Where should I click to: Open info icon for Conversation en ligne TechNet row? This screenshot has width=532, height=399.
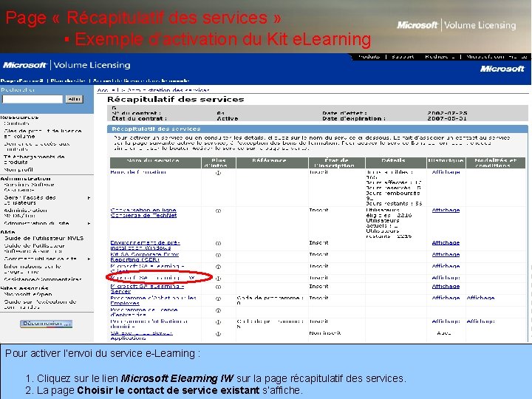218,211
